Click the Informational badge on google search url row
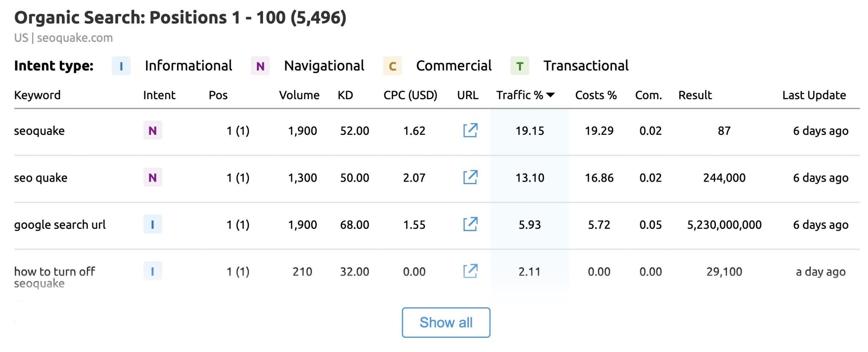Viewport: 868px width, 352px height. (153, 224)
